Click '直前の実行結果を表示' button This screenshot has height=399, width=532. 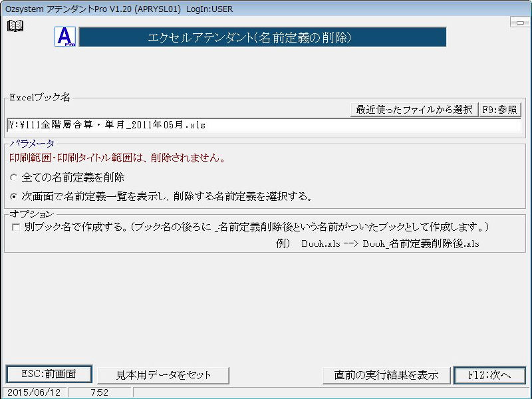(x=386, y=375)
